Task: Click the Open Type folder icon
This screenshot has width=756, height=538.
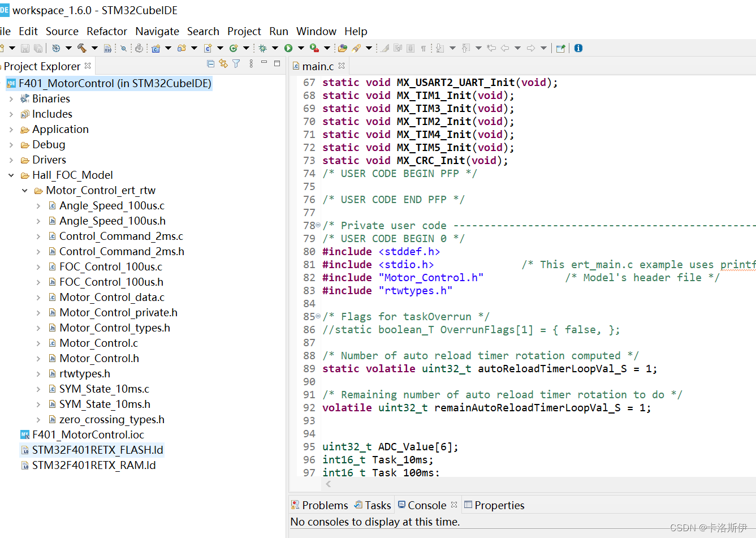Action: click(x=343, y=48)
